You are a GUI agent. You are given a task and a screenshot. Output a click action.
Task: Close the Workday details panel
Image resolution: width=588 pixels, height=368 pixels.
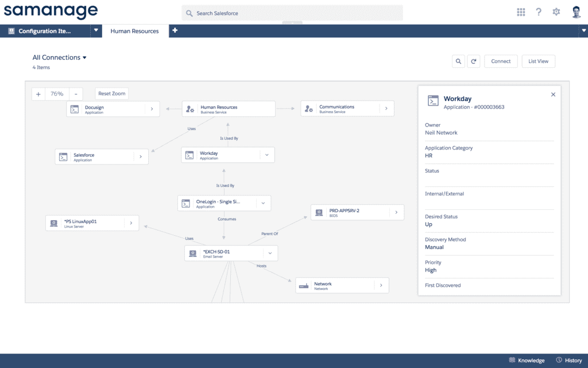pos(553,95)
